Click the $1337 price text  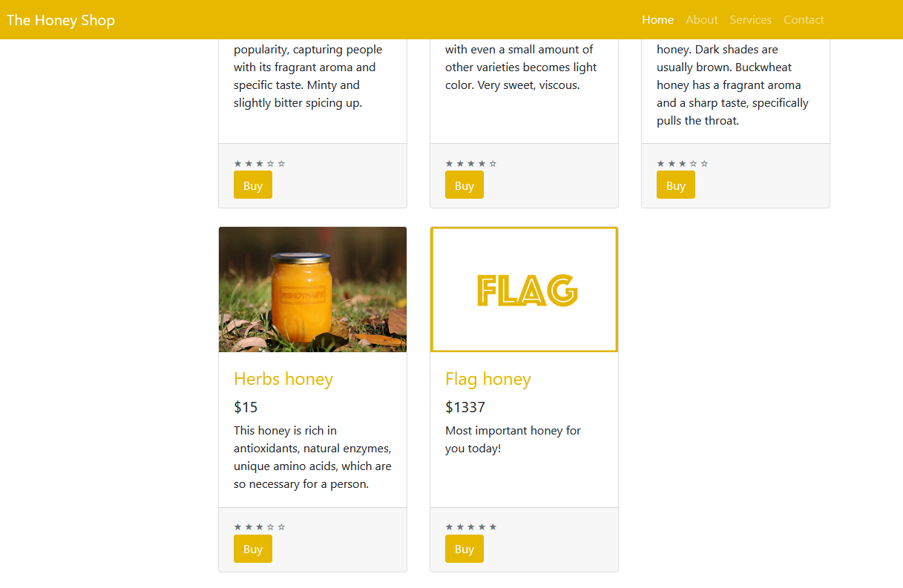tap(465, 407)
